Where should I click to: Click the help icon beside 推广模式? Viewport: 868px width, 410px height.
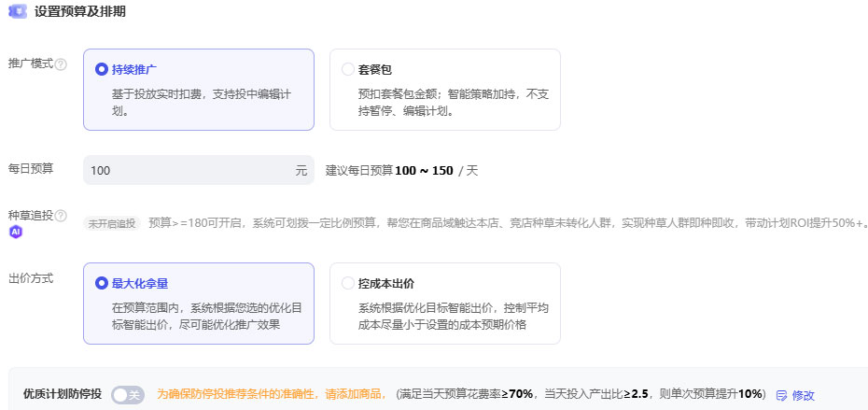point(61,64)
